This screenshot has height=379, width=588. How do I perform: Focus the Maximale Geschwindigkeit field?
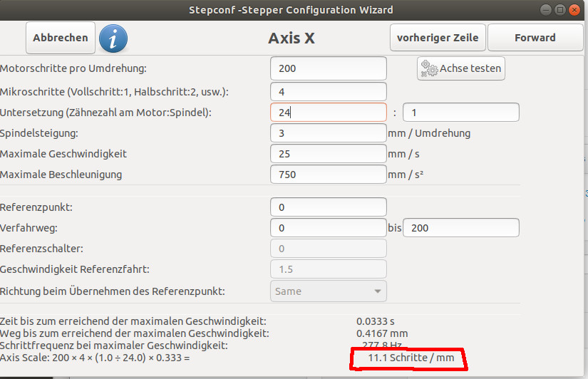point(328,154)
